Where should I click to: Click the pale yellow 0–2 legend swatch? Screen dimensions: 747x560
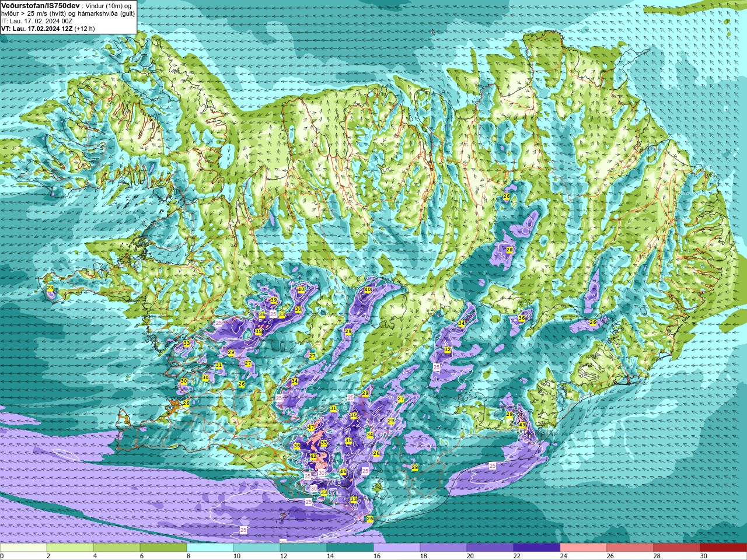coord(23,548)
